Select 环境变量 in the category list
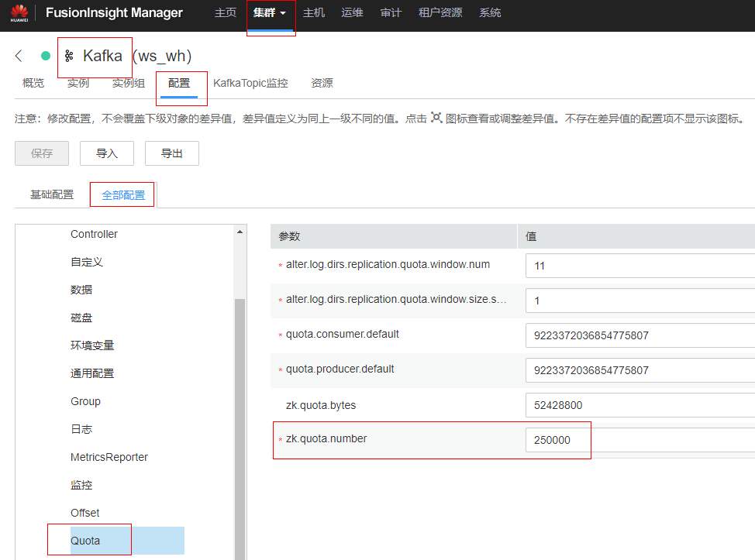The height and width of the screenshot is (560, 755). 92,345
